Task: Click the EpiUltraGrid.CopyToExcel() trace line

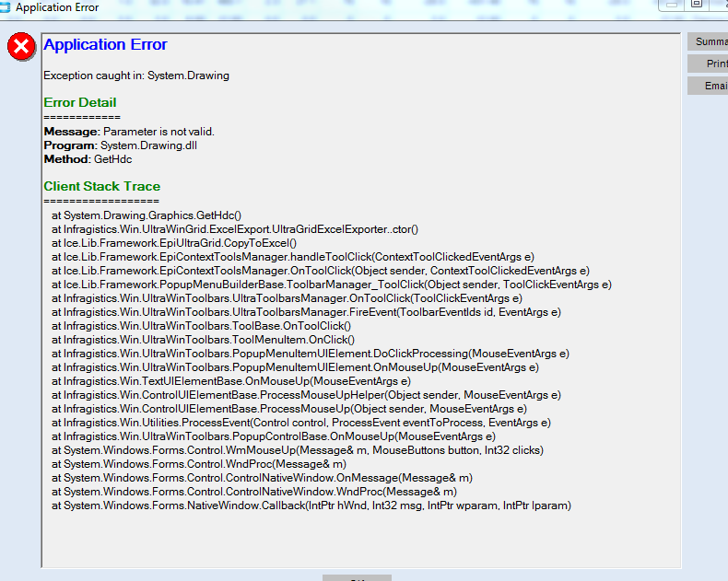Action: (x=174, y=243)
